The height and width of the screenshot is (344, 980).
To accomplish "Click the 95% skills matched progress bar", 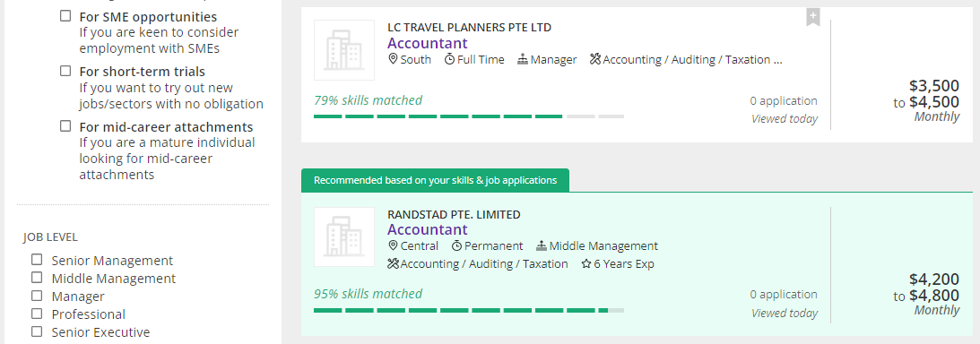I will click(x=469, y=310).
